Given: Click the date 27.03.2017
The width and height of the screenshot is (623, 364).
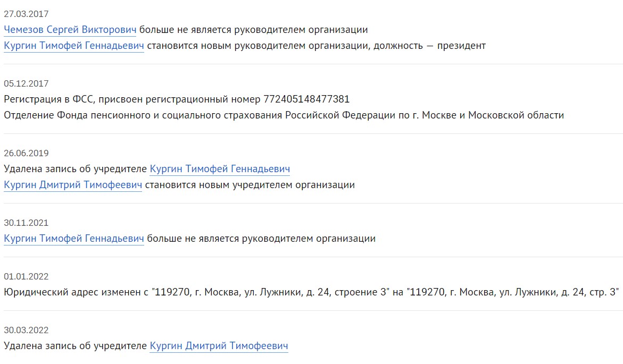Looking at the screenshot, I should [26, 14].
